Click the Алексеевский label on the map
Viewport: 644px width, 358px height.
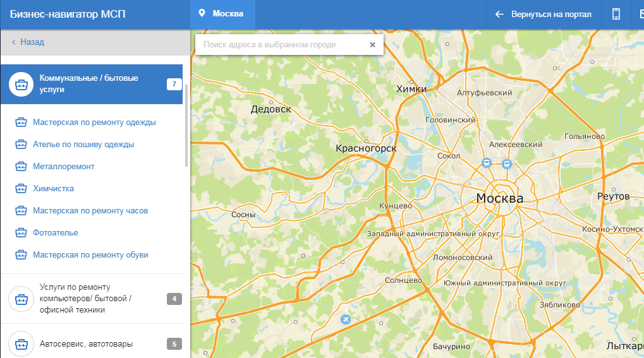516,145
